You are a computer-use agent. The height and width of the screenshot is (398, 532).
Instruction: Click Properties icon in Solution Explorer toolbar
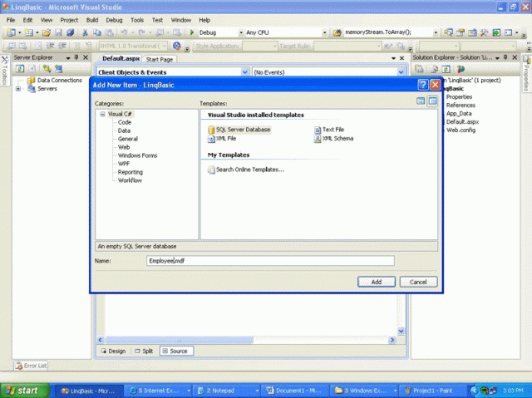coord(419,69)
